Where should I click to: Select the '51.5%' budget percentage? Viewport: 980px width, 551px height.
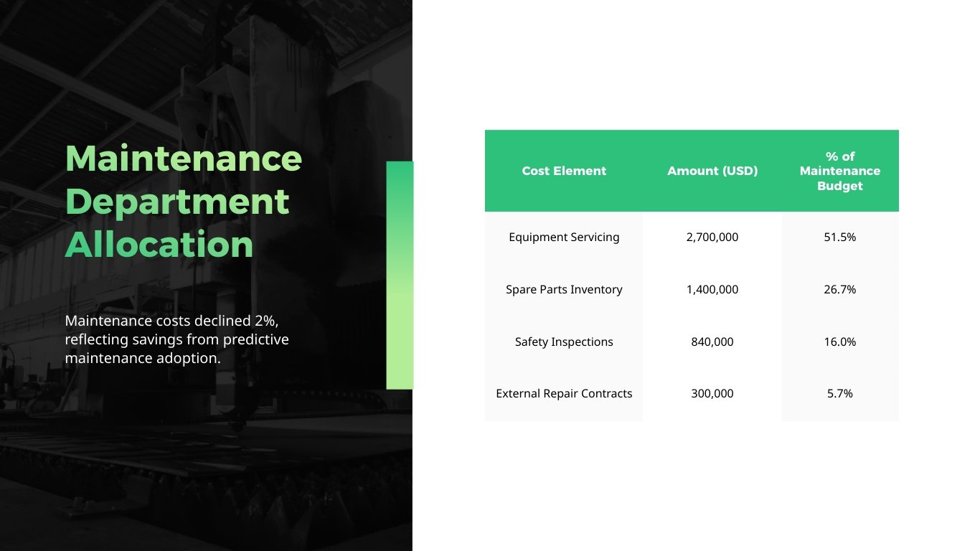coord(839,237)
